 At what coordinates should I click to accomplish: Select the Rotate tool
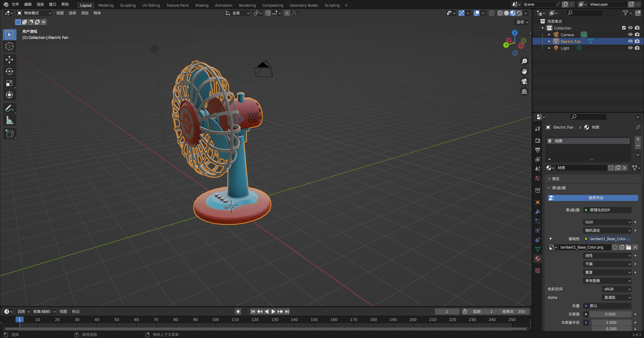[9, 71]
